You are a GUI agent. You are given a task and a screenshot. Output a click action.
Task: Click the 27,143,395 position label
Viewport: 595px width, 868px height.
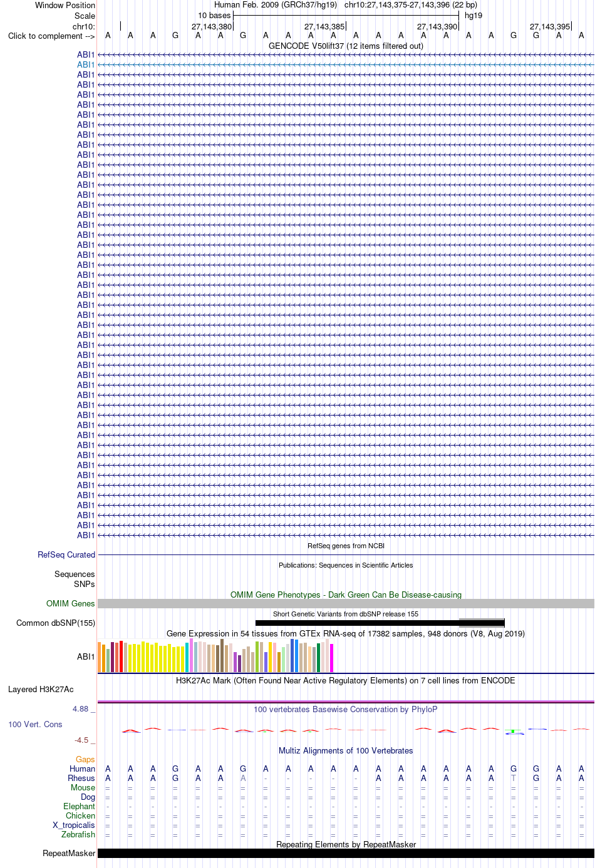coord(550,26)
